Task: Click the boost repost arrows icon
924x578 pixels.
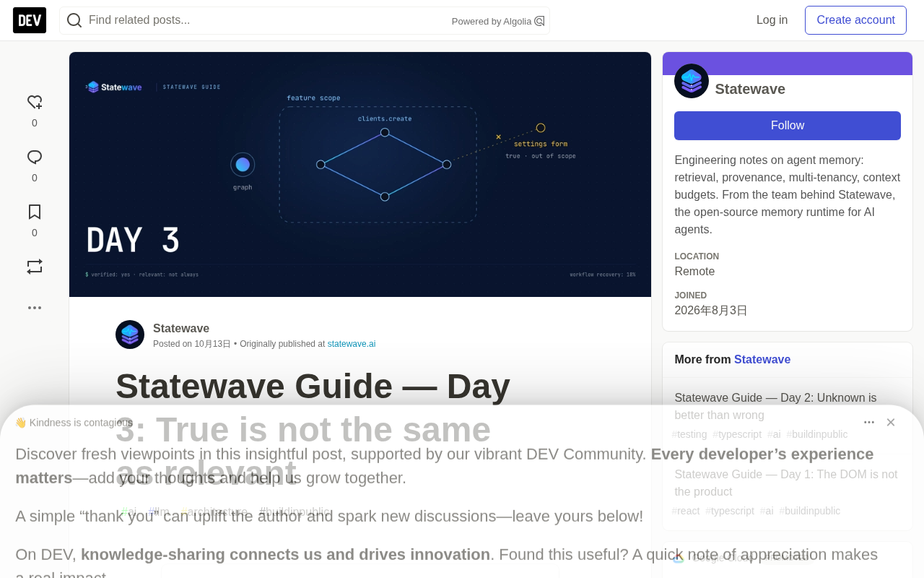Action: coord(35,267)
